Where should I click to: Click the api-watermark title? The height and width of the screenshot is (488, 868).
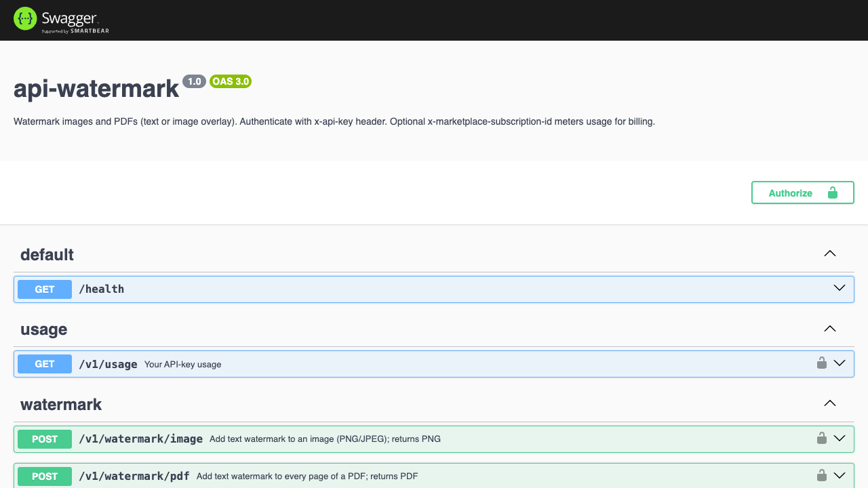point(96,89)
